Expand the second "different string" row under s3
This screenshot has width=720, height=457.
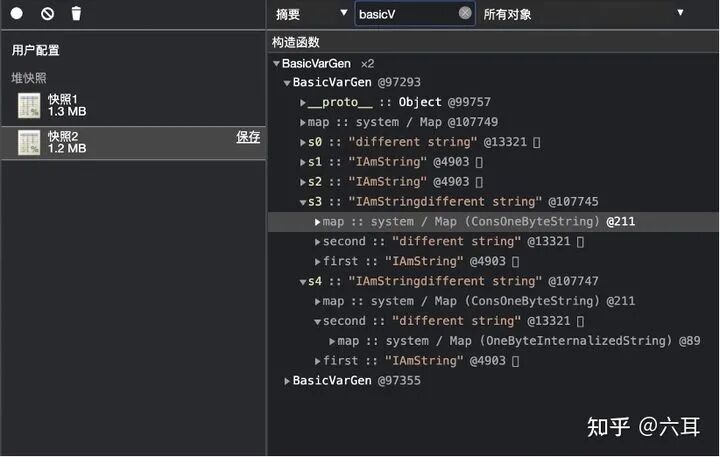(x=317, y=242)
